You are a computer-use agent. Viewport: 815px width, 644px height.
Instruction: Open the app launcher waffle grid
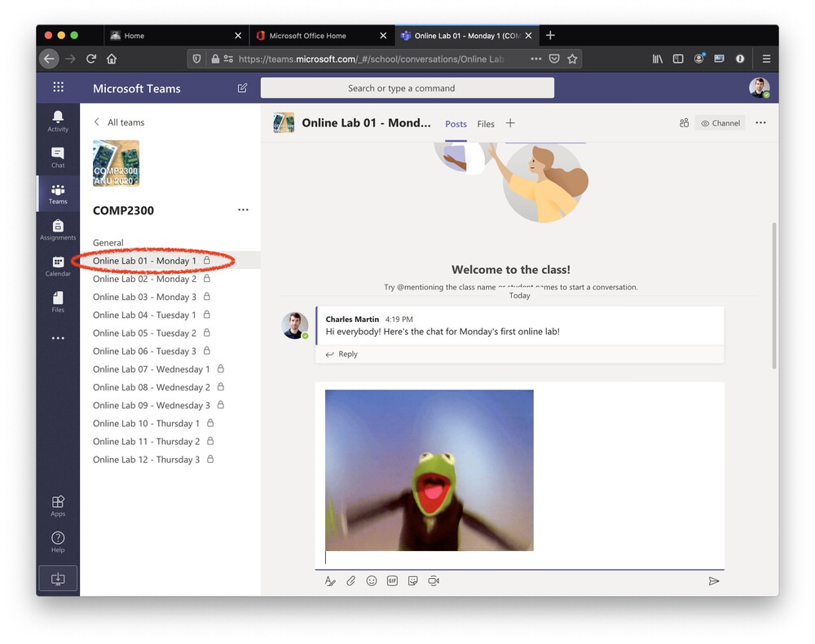[58, 86]
